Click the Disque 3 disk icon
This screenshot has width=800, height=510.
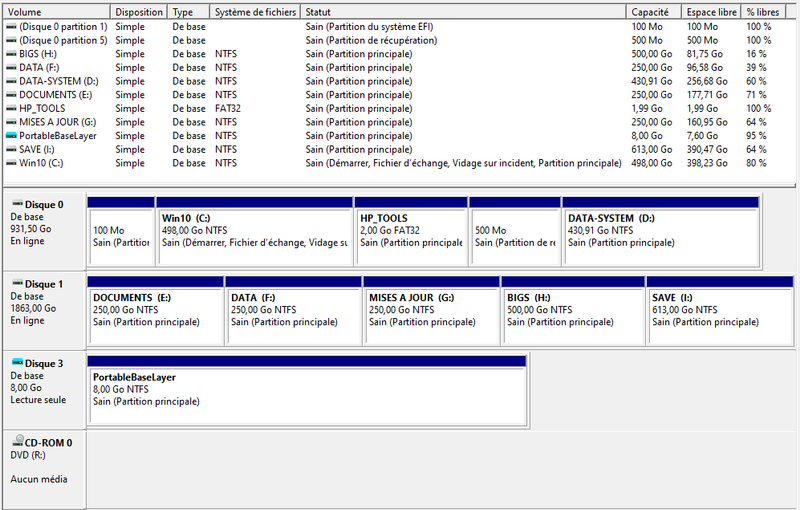17,363
